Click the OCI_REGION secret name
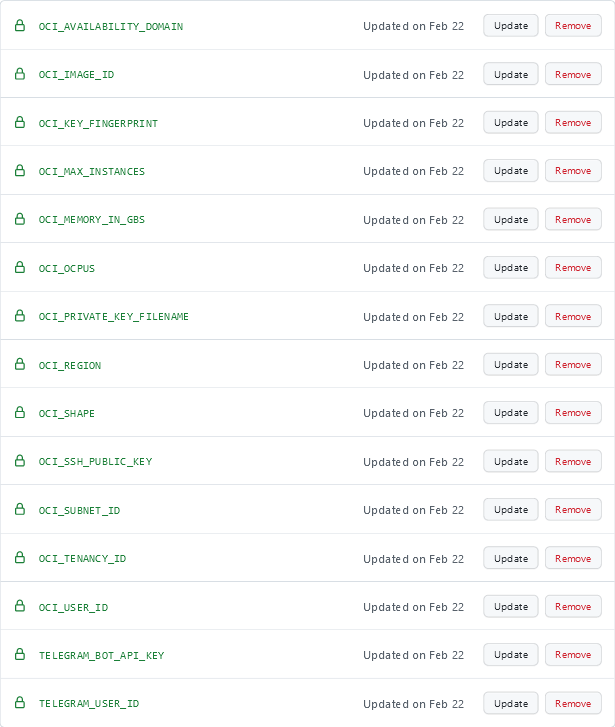 pos(70,366)
